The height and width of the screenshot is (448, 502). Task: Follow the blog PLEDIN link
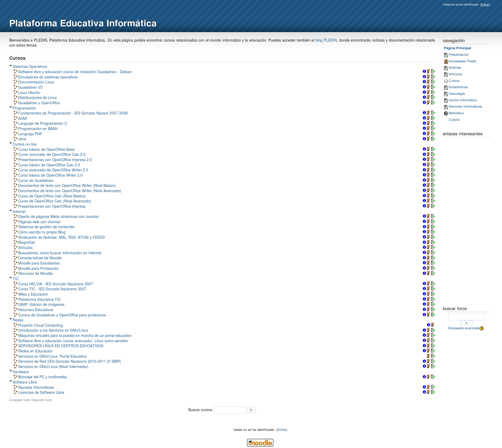click(326, 40)
